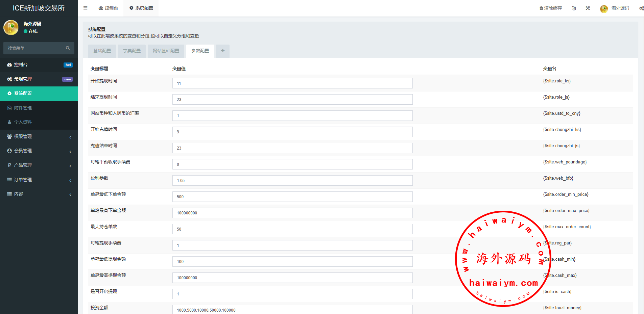Open 个人资料 in the sidebar
Image resolution: width=644 pixels, height=314 pixels.
[23, 122]
